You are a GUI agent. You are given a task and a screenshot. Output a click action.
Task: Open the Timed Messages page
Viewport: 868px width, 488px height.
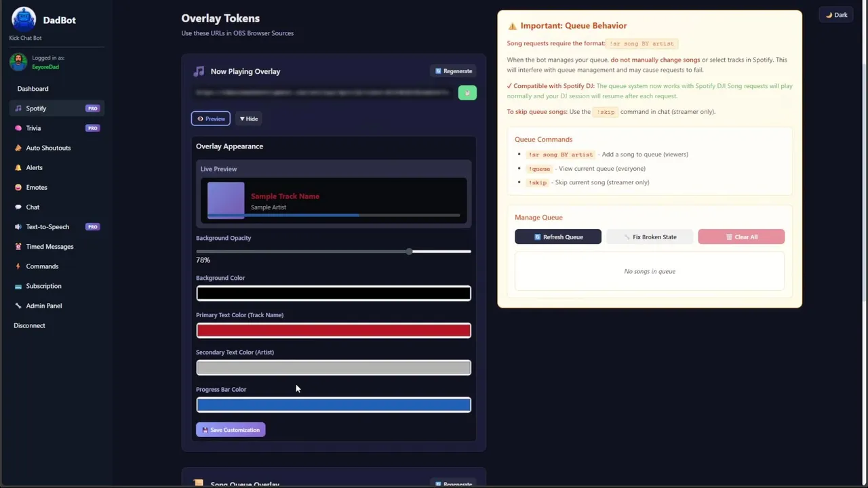click(50, 247)
